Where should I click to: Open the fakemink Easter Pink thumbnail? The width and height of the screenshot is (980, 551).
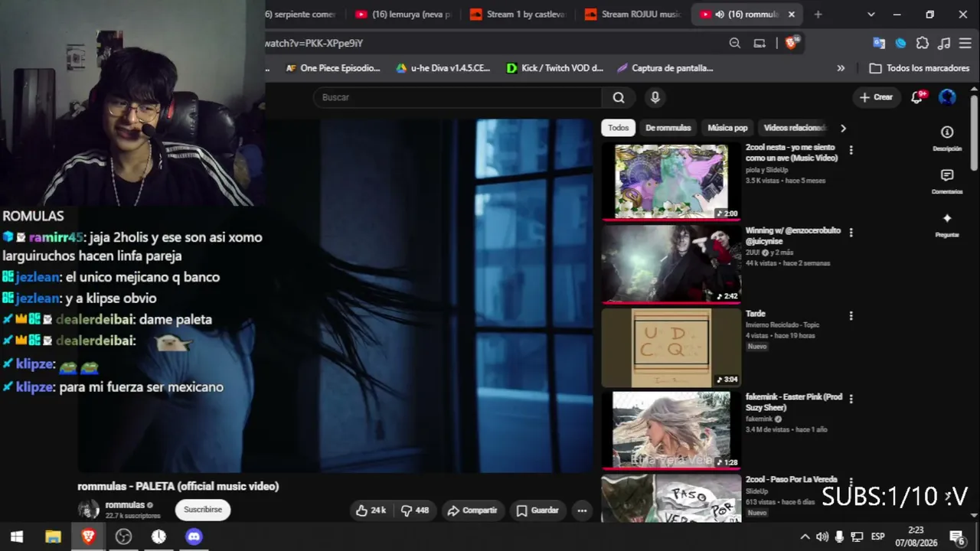671,430
